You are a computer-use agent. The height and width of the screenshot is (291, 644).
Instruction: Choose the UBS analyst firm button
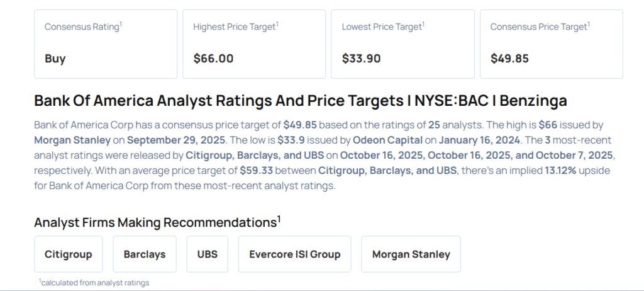coord(207,254)
